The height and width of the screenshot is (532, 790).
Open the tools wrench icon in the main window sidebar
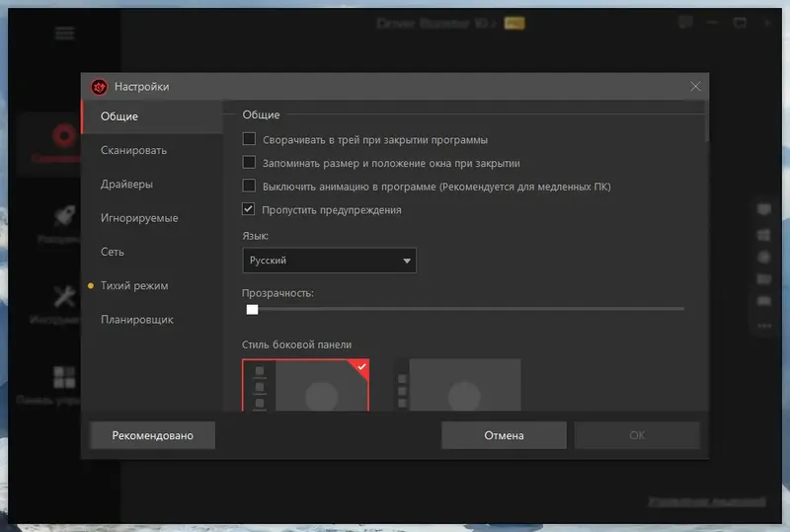coord(64,296)
